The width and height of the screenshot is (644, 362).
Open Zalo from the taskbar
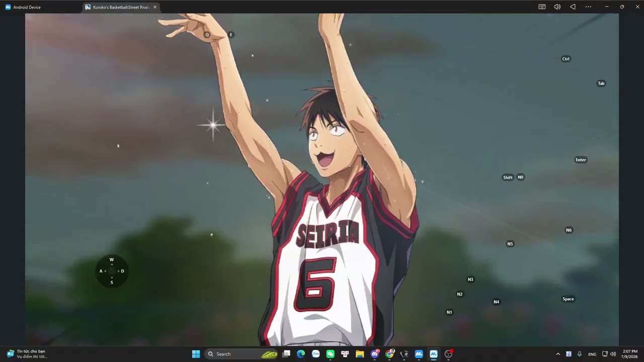pyautogui.click(x=315, y=354)
